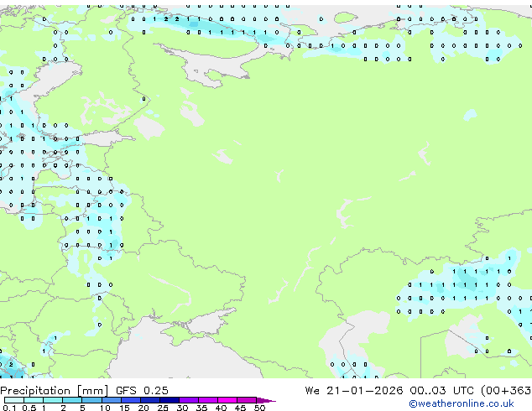
Task: Click the forecast date "We 21-01-2026"
Action: (x=354, y=391)
